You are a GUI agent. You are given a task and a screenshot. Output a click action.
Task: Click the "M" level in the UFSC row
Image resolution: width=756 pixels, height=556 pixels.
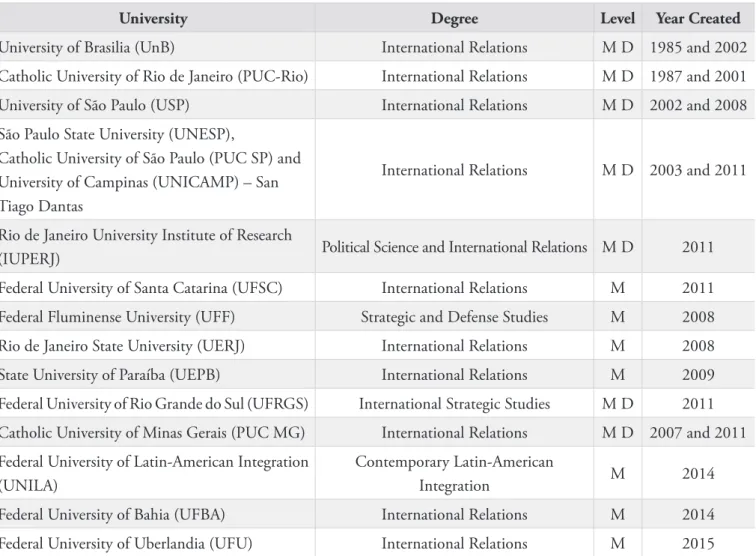pos(618,288)
